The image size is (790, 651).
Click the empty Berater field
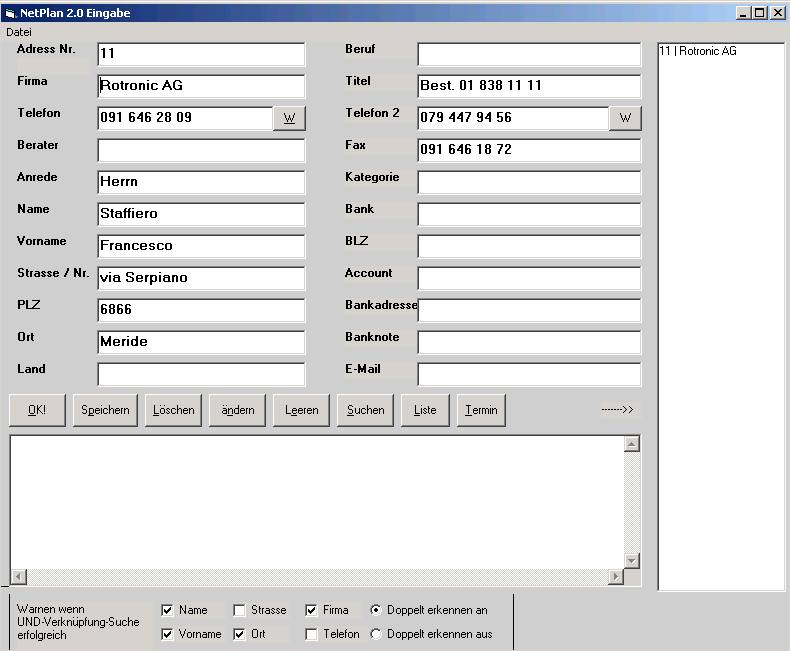201,150
